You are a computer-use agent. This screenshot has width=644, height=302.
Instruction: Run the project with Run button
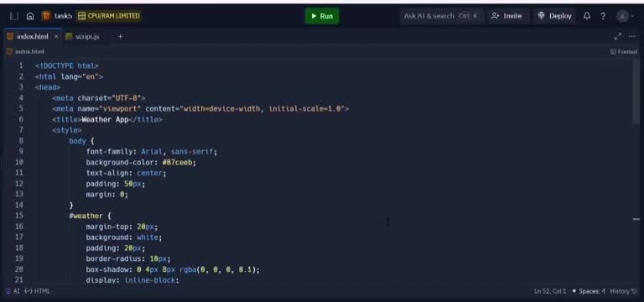point(322,16)
